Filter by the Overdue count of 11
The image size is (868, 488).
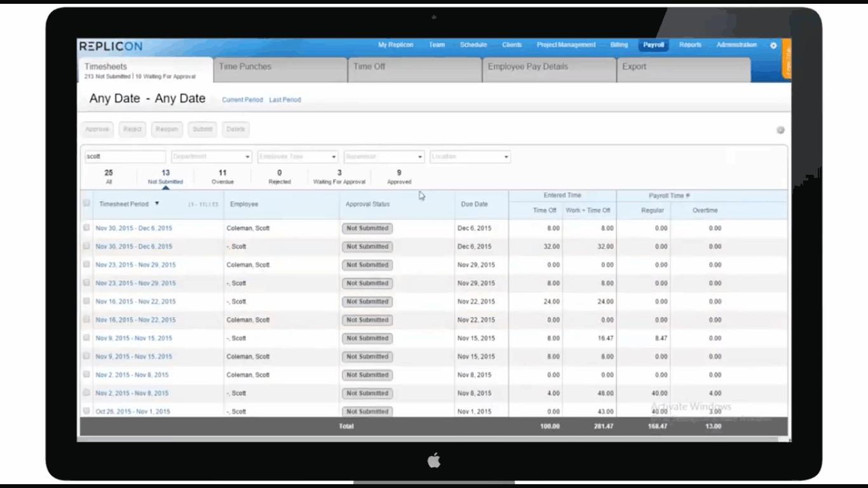point(222,177)
